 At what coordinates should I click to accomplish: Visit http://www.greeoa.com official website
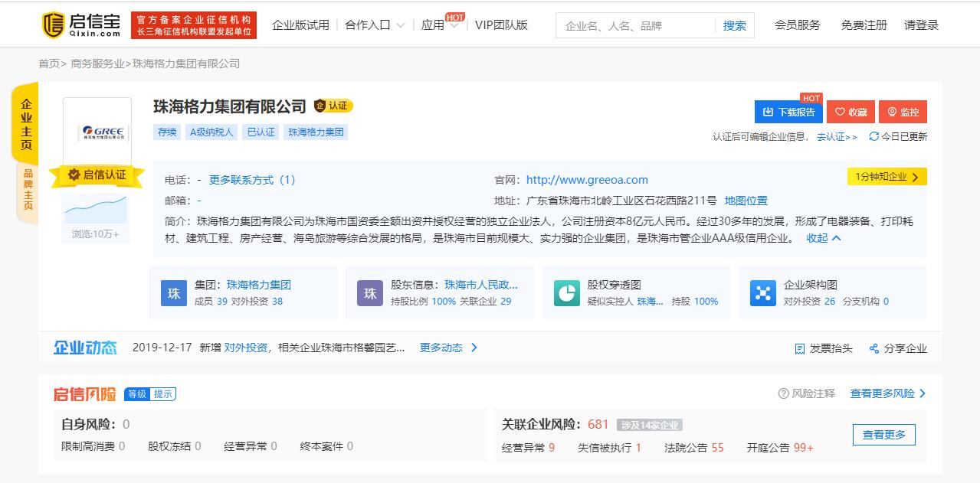point(587,180)
